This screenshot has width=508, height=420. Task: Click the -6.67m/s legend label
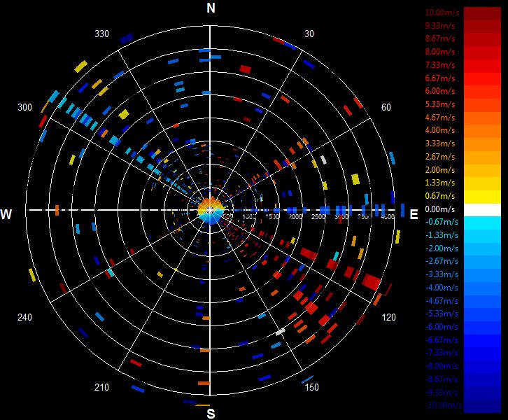click(x=442, y=340)
